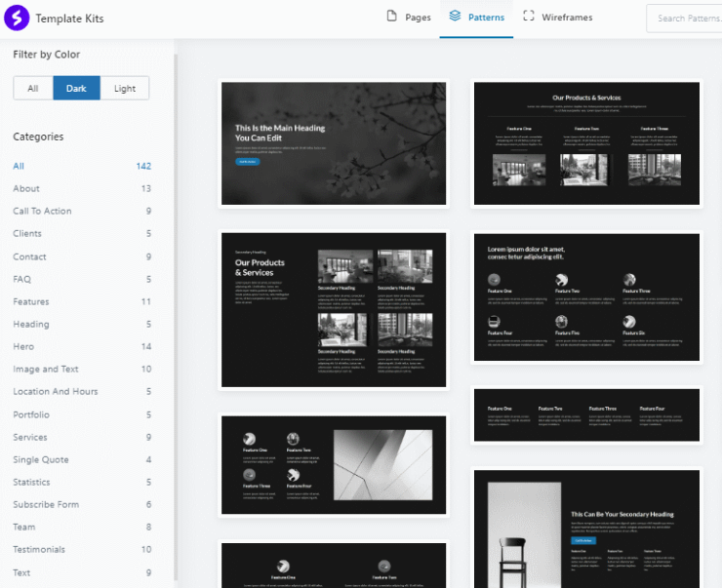Viewport: 722px width, 588px height.
Task: Filter by the Heading category
Action: point(82,325)
